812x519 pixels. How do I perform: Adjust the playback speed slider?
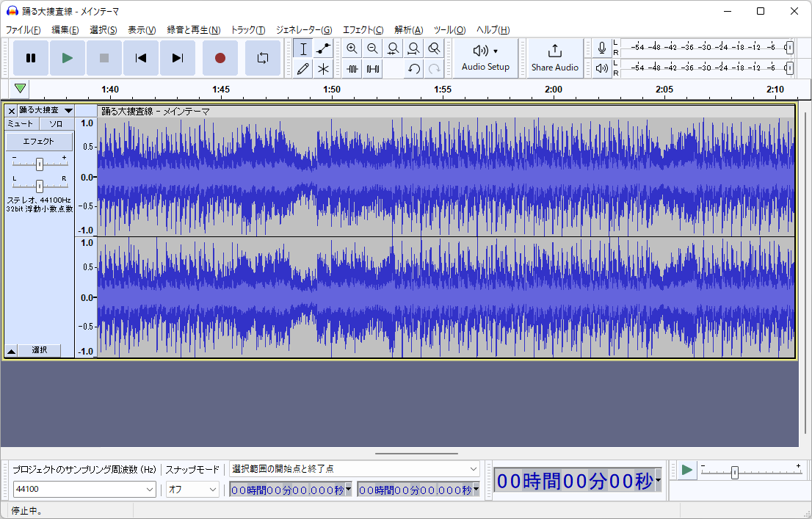[x=734, y=472]
